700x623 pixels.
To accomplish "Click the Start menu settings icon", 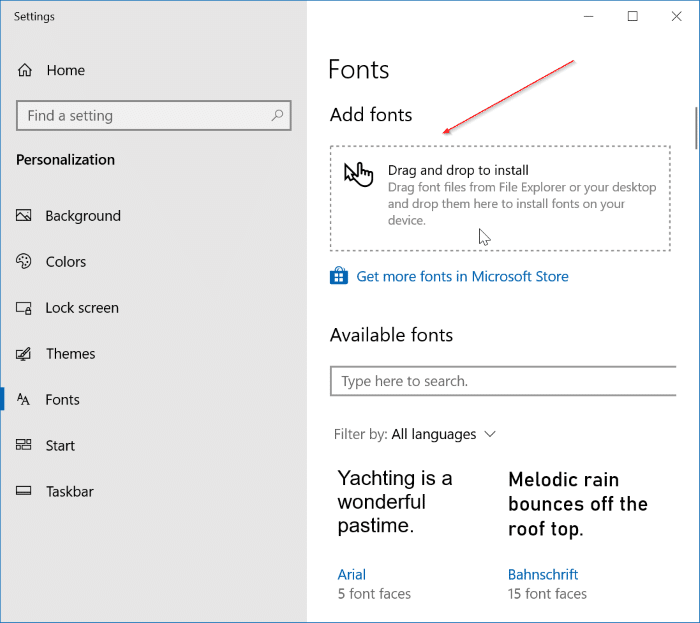I will pos(25,446).
